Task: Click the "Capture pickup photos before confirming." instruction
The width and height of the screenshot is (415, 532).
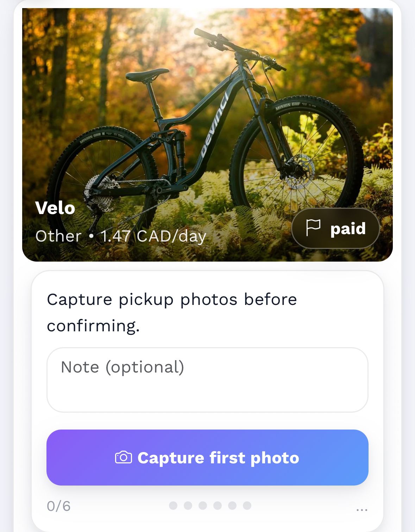Action: [172, 312]
